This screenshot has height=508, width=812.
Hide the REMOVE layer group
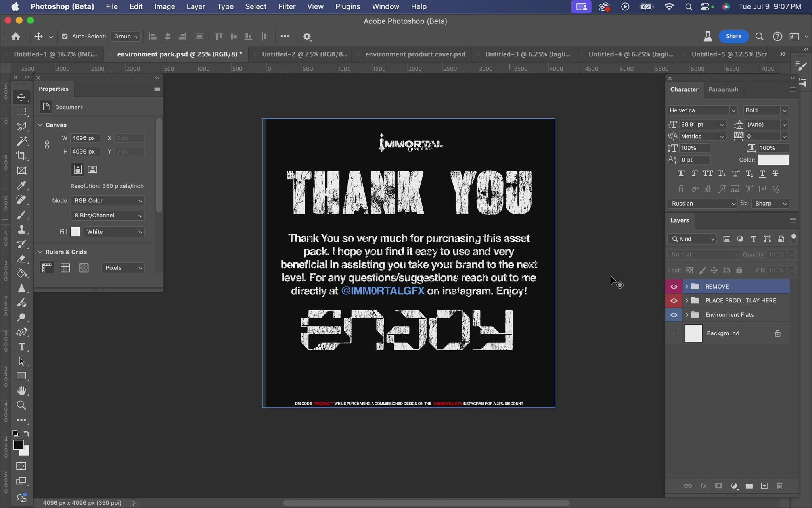(674, 287)
